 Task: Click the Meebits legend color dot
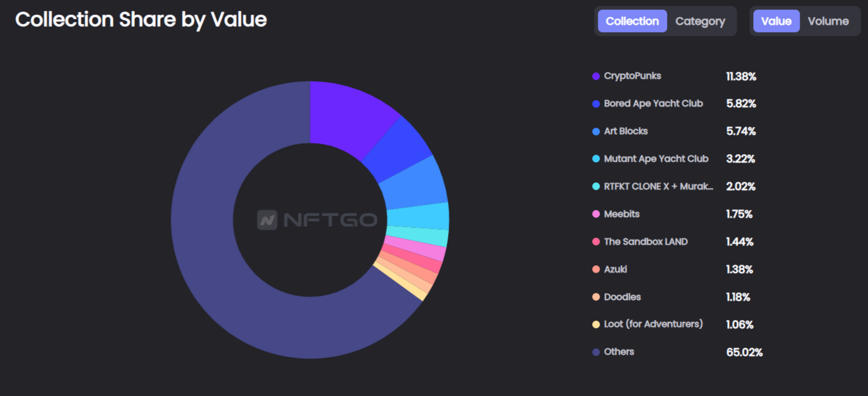coord(596,214)
